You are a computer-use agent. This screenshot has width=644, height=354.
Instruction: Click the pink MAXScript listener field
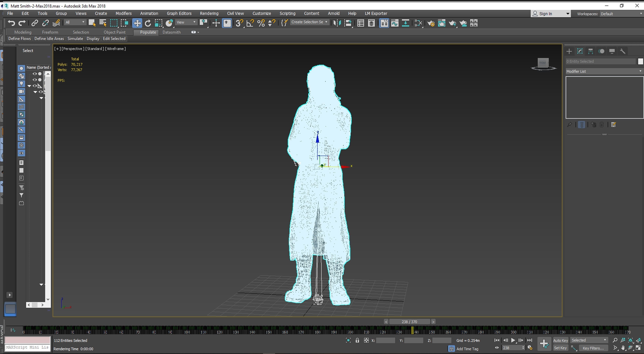pos(28,340)
